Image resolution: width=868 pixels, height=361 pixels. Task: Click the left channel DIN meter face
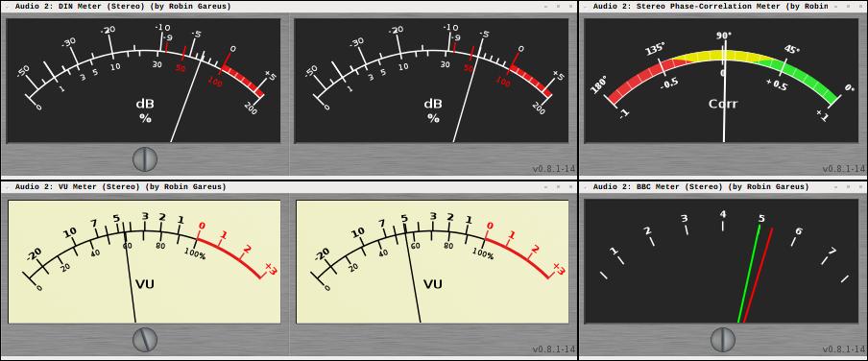tap(144, 81)
